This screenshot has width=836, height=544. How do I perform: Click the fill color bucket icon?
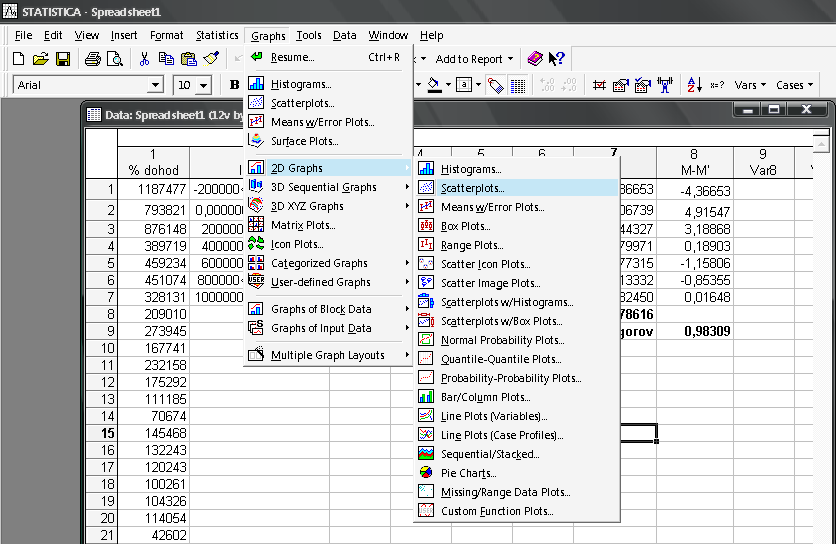click(x=435, y=85)
